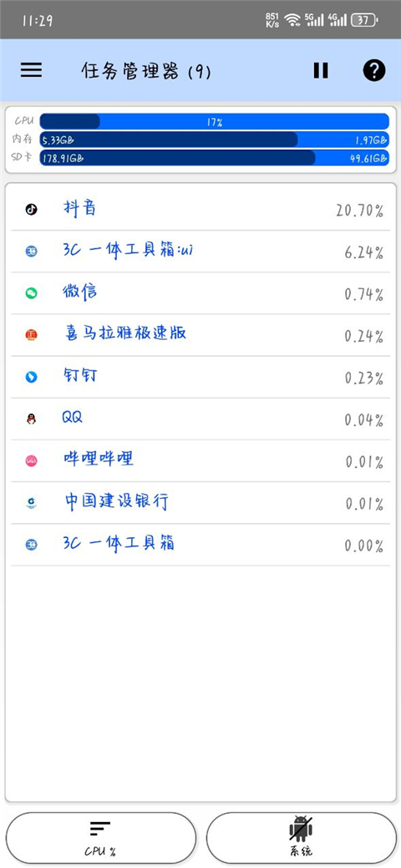
Task: Change sort order with CPU % button
Action: 101,837
